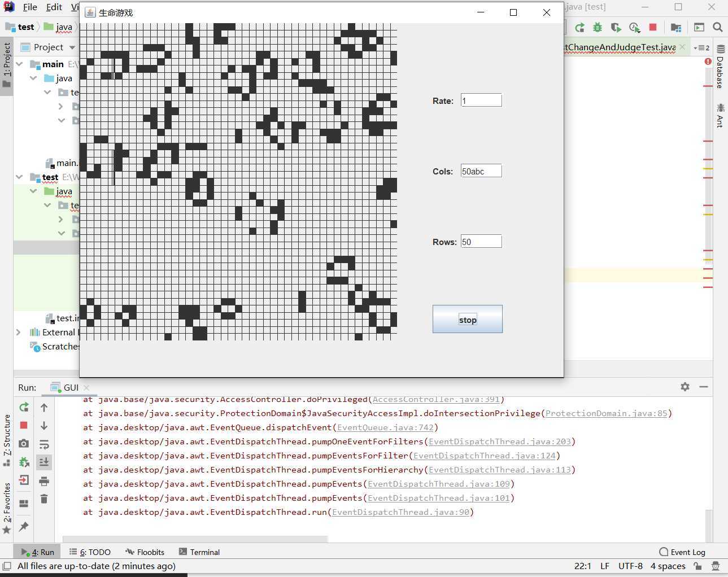The height and width of the screenshot is (577, 728).
Task: Run with coverage toolbar icon
Action: click(x=616, y=27)
